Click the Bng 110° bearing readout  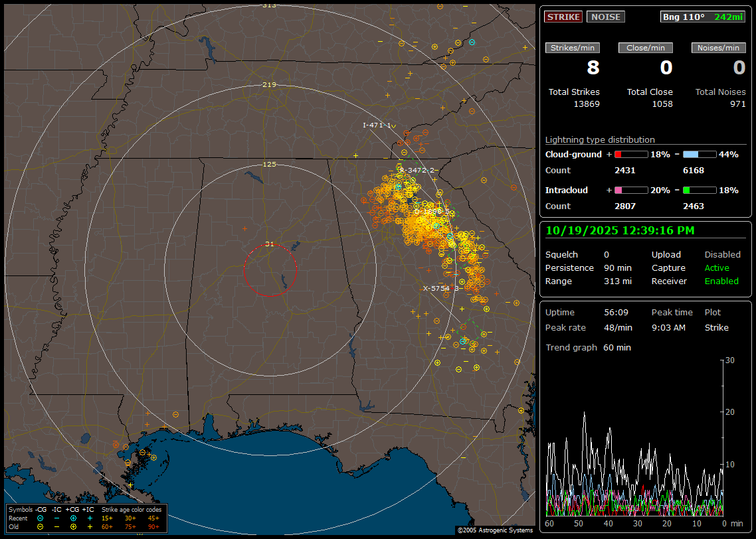click(x=684, y=17)
